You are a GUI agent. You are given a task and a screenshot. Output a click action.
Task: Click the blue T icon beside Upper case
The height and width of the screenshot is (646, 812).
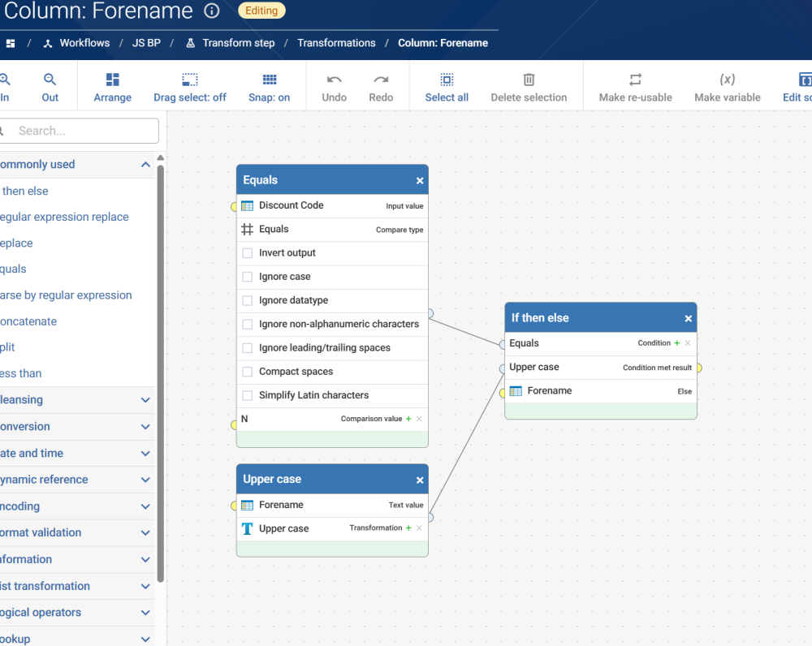point(248,528)
